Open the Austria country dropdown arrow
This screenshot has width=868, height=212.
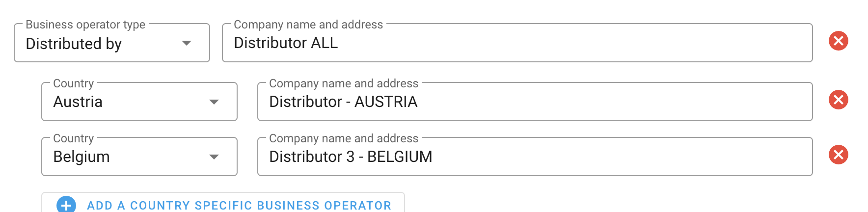coord(214,102)
